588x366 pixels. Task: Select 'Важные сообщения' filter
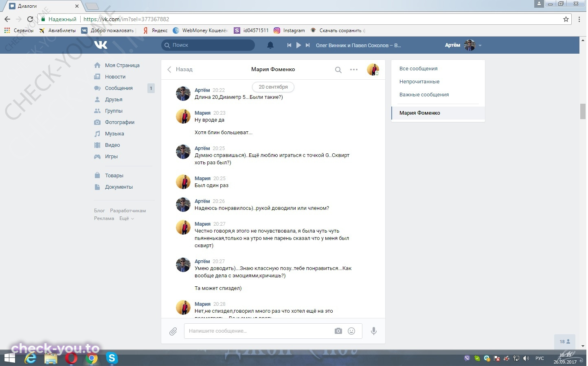click(x=424, y=95)
